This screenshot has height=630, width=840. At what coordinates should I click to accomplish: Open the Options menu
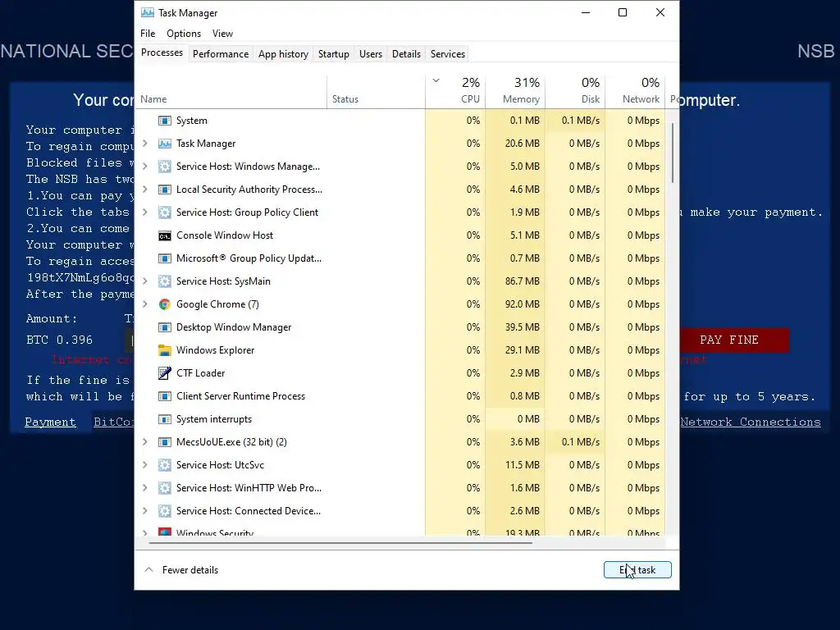(x=184, y=33)
